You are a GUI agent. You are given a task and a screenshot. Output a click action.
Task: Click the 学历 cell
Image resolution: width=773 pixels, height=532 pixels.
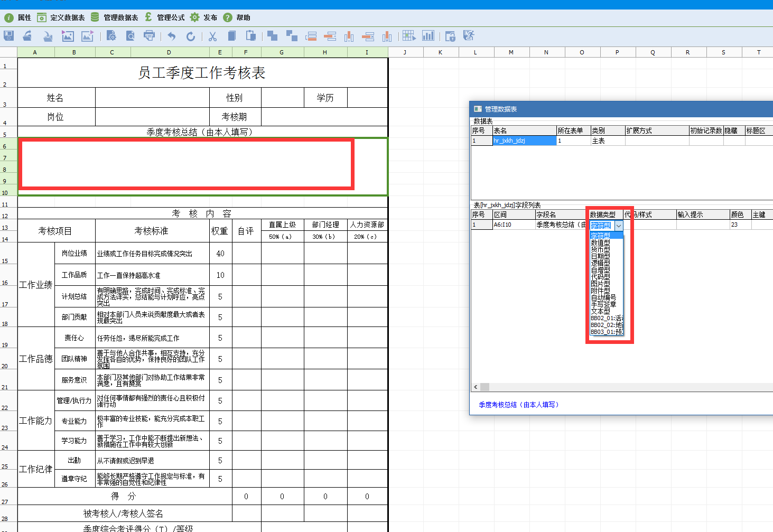click(325, 98)
